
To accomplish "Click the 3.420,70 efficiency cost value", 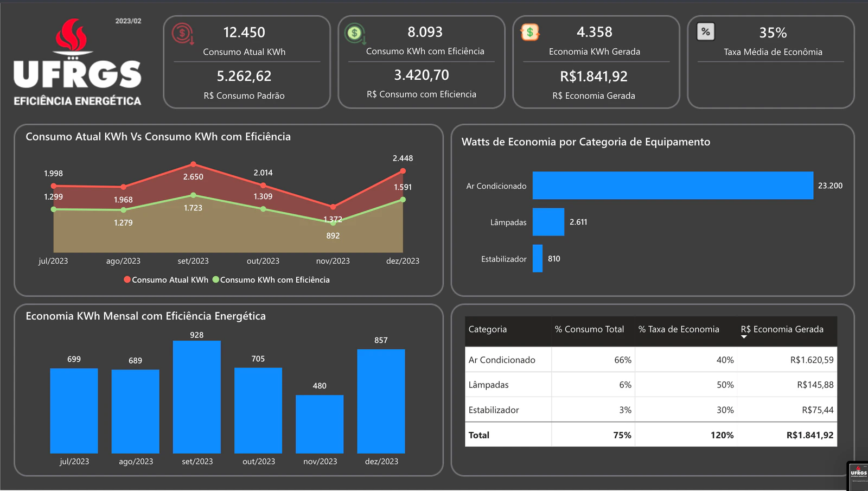I will pos(422,75).
